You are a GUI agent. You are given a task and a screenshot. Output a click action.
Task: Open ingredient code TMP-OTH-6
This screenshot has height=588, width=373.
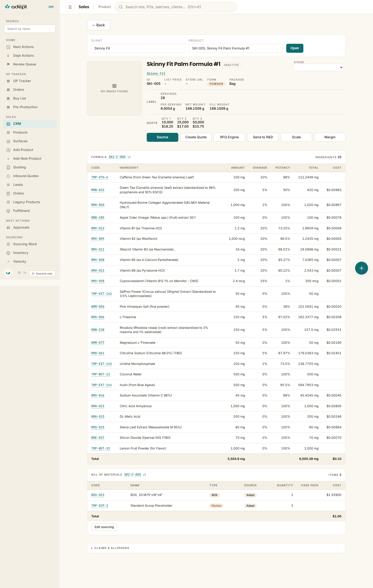point(100,177)
